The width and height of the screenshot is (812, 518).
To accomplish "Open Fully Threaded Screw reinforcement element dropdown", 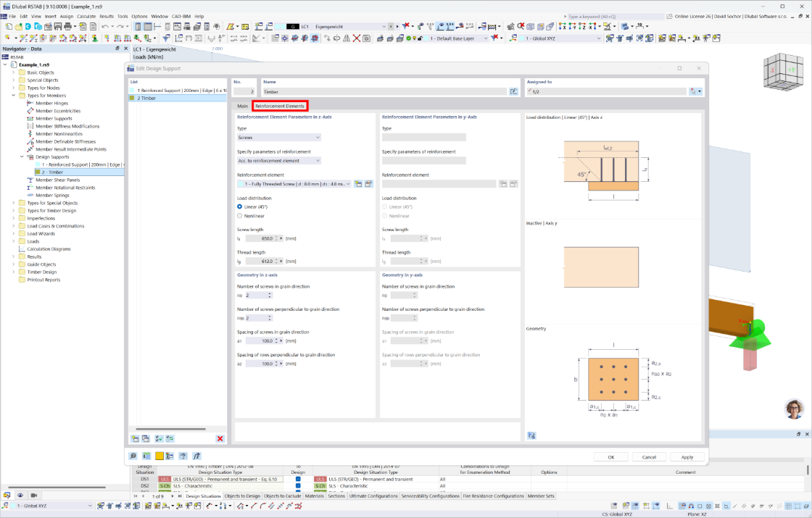I will [x=294, y=184].
